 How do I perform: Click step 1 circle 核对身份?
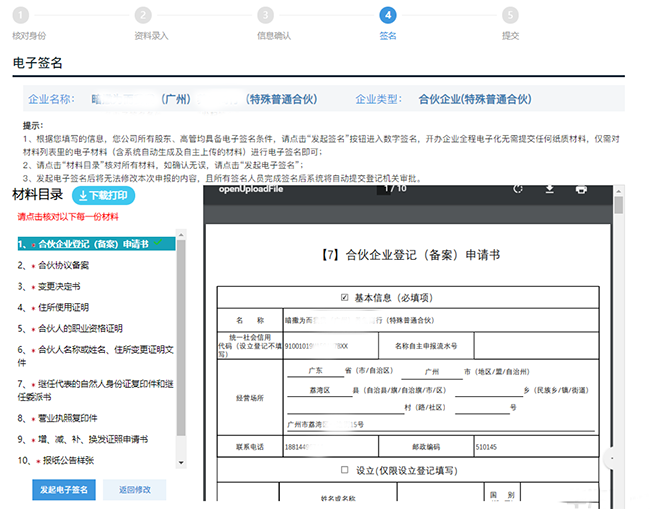pos(21,16)
